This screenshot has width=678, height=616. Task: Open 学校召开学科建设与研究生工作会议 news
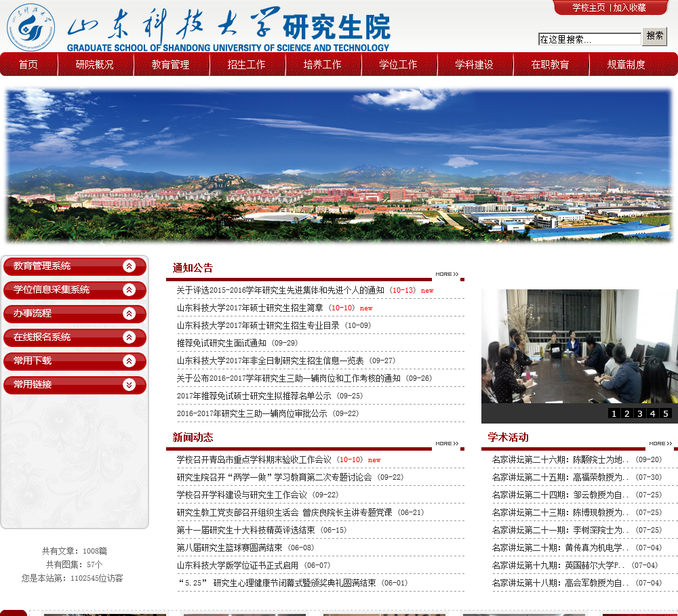242,495
